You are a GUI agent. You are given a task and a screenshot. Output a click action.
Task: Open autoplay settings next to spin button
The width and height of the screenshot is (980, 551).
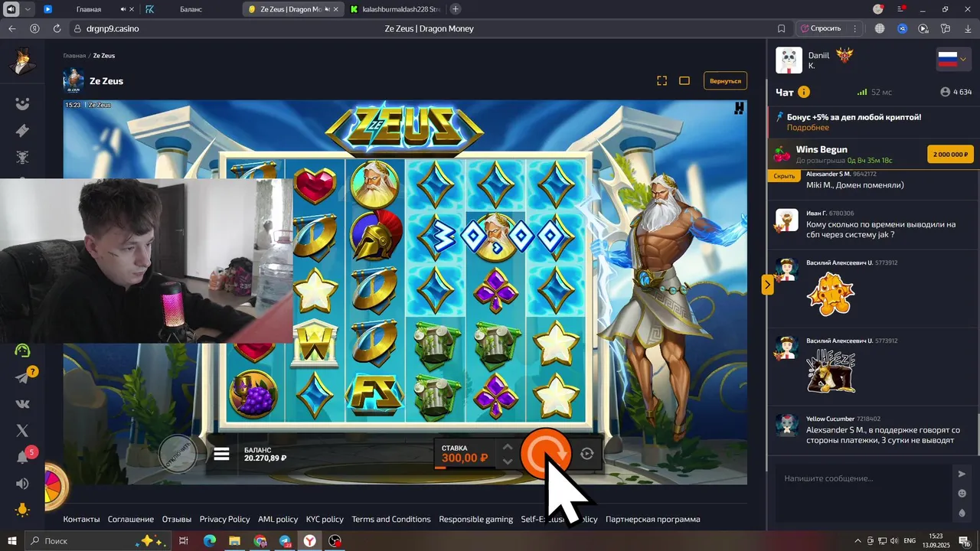point(587,454)
